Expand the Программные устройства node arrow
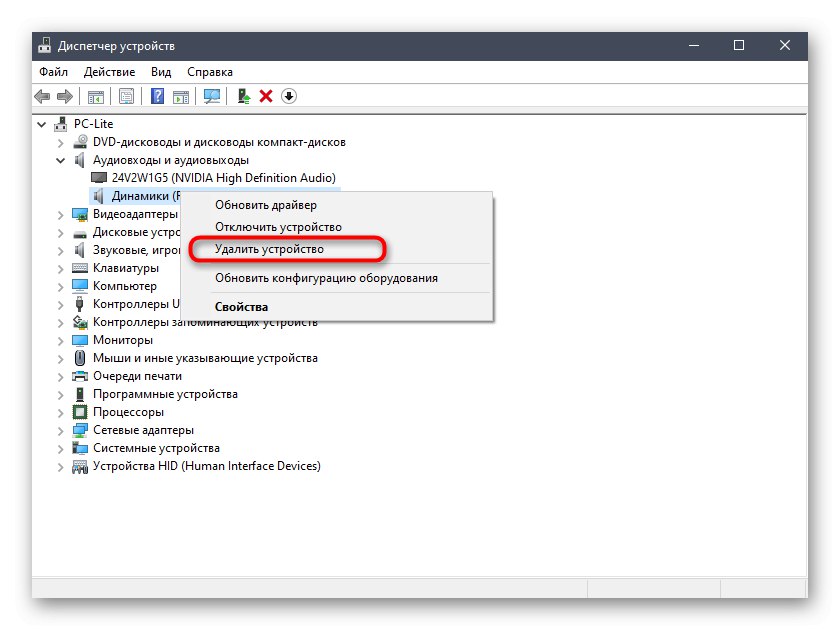Screen dimensions: 840x630 [61, 395]
